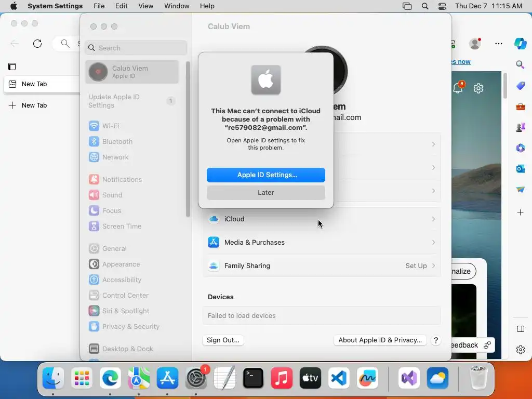
Task: Open System Settings Dock icon
Action: (x=196, y=378)
